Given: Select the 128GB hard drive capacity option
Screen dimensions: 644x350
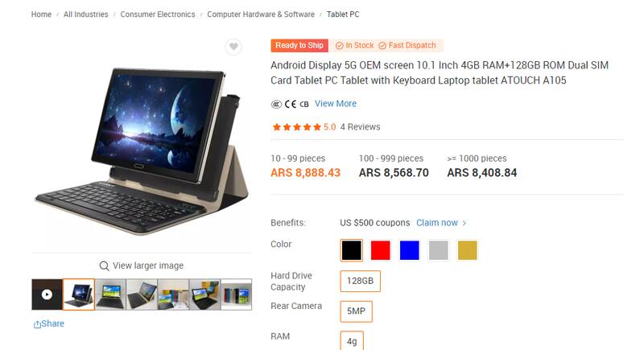Looking at the screenshot, I should click(x=360, y=281).
